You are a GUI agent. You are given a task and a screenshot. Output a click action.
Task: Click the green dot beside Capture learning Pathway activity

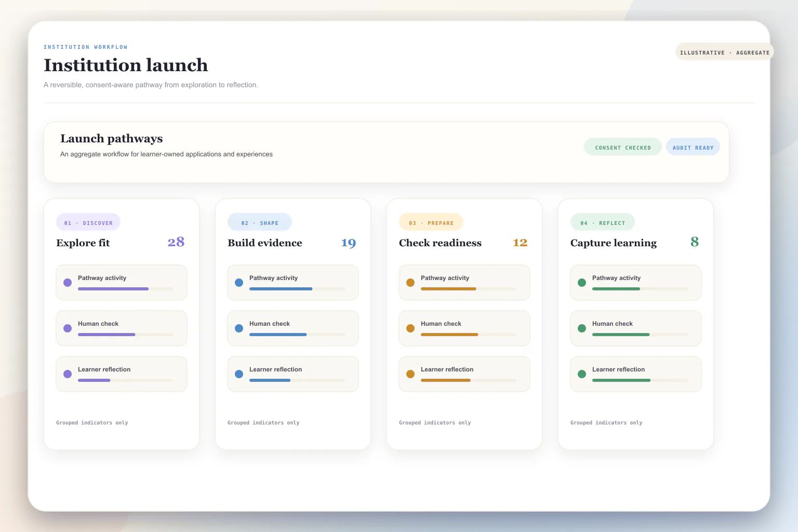pos(582,283)
